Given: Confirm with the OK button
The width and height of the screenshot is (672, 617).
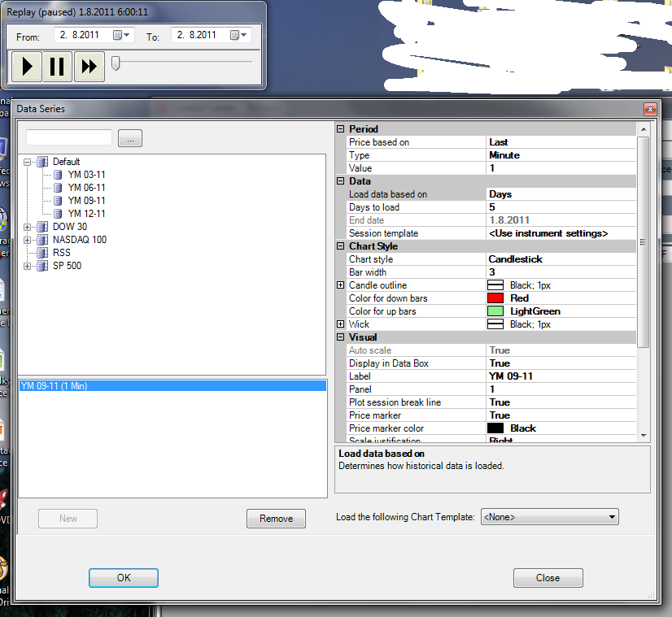Looking at the screenshot, I should [x=124, y=578].
